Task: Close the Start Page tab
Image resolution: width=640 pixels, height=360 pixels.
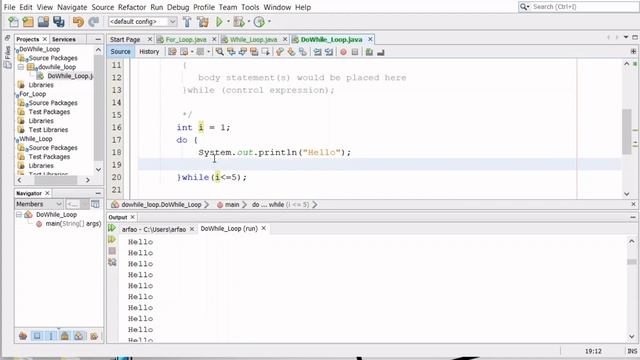Action: pos(150,39)
